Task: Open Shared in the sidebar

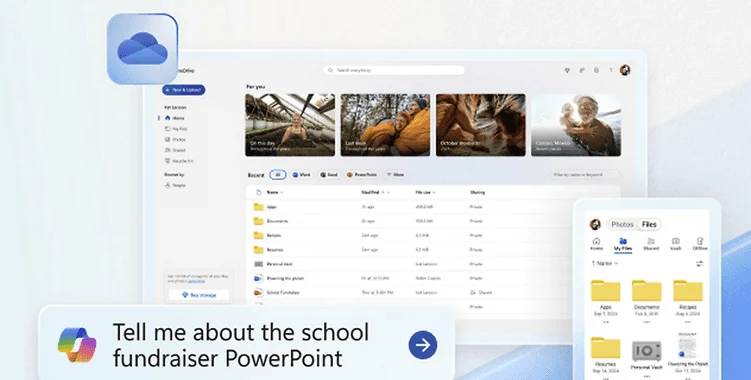Action: pyautogui.click(x=175, y=150)
